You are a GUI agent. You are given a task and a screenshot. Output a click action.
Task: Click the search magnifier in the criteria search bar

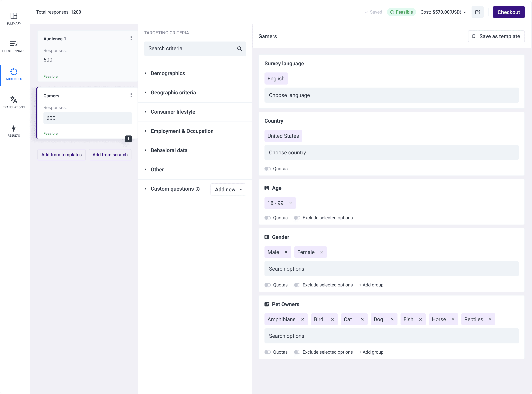click(240, 48)
